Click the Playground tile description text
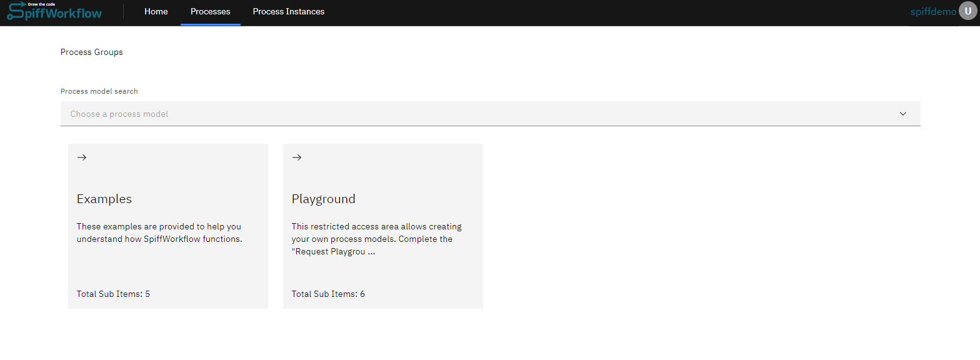 coord(376,232)
